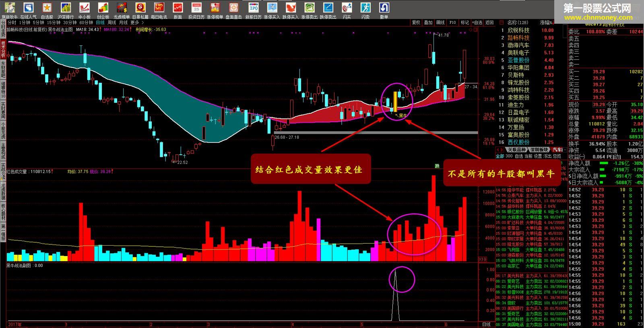This screenshot has width=644, height=328.
Task: Click the 复权 button above chart
Action: 416,23
